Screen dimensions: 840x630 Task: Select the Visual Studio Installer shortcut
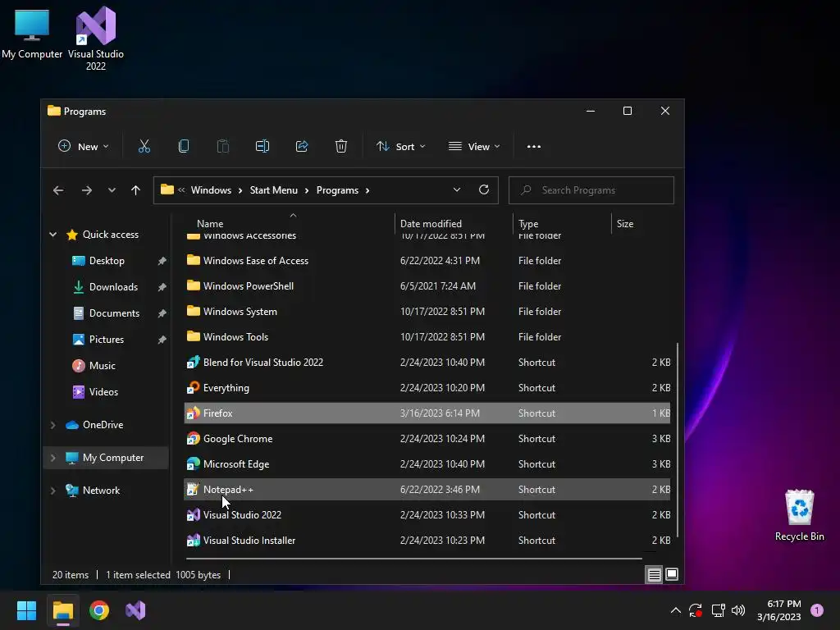pyautogui.click(x=427, y=541)
